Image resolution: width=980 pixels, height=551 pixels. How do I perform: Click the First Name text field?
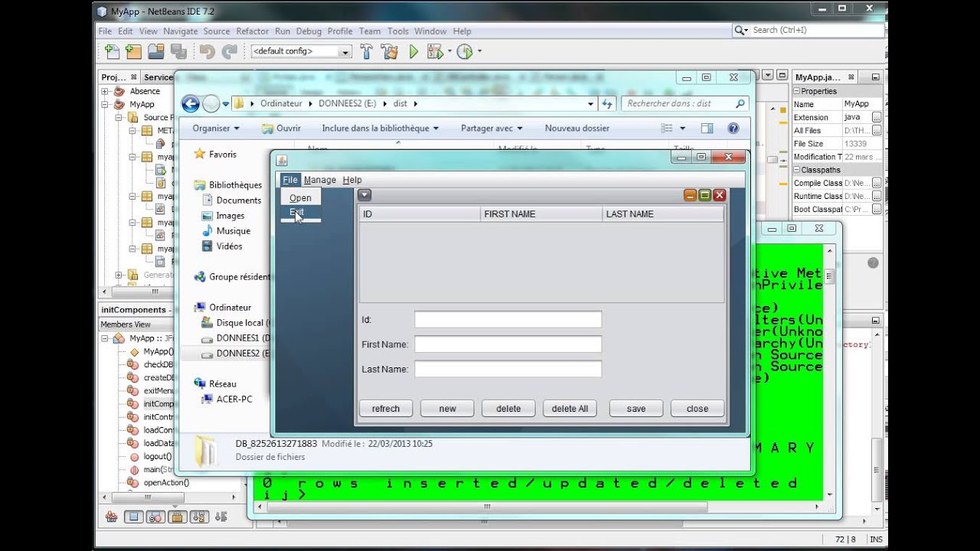508,344
